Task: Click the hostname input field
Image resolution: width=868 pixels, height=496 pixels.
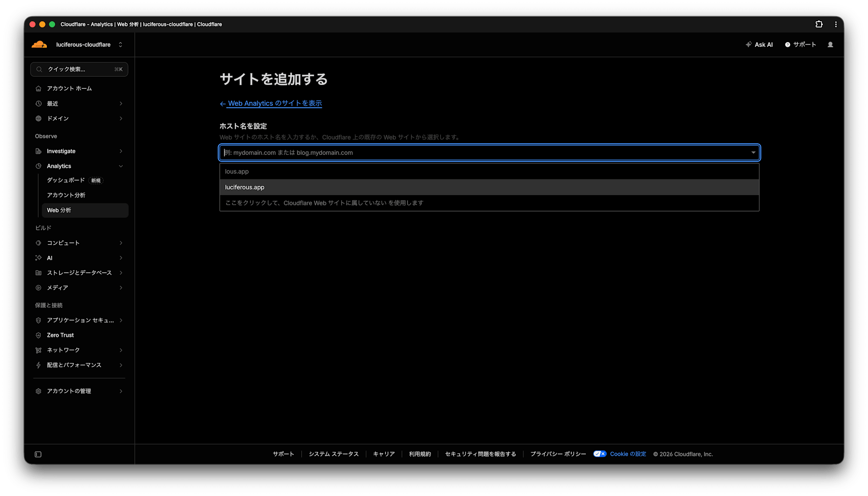Action: pos(489,153)
